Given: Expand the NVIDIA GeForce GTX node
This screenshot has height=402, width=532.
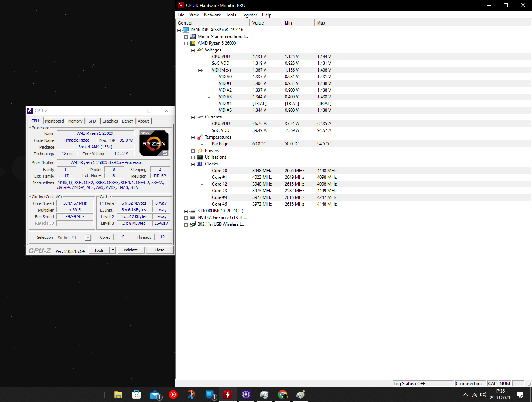Looking at the screenshot, I should [186, 218].
